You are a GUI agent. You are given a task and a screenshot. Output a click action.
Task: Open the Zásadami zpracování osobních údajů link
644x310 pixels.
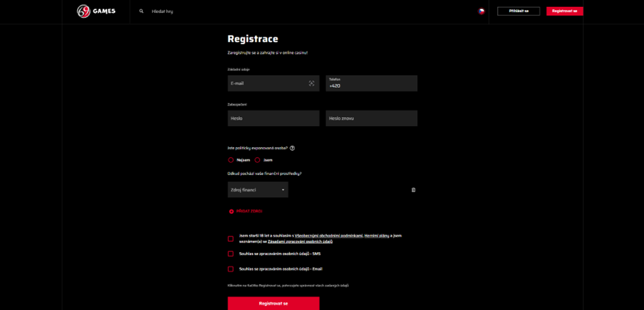[301, 241]
